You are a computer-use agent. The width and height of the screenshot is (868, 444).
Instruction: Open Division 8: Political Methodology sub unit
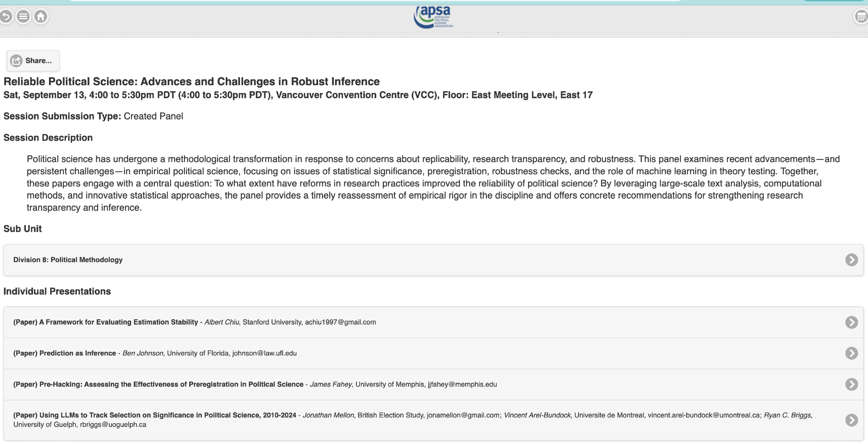click(68, 260)
